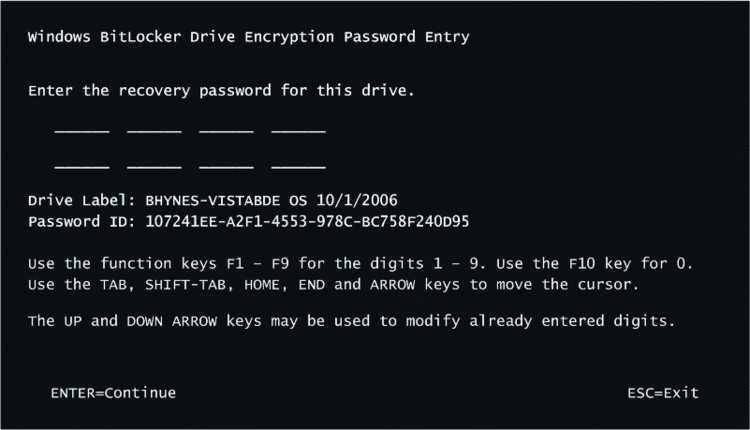Click the first password block in bottom row
750x430 pixels.
point(82,163)
